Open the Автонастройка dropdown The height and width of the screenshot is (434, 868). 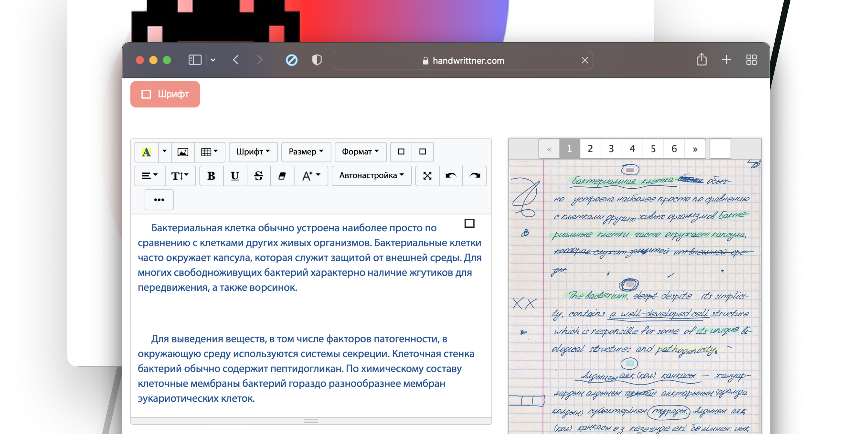371,175
